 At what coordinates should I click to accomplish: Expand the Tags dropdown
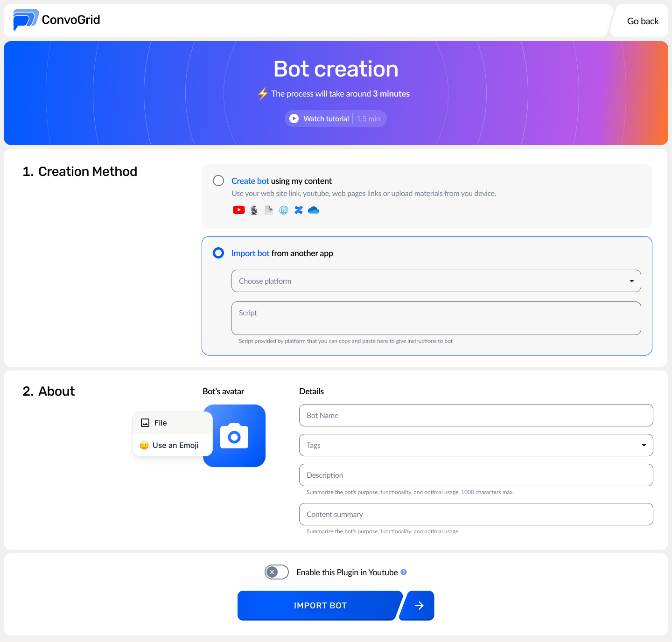coord(476,445)
